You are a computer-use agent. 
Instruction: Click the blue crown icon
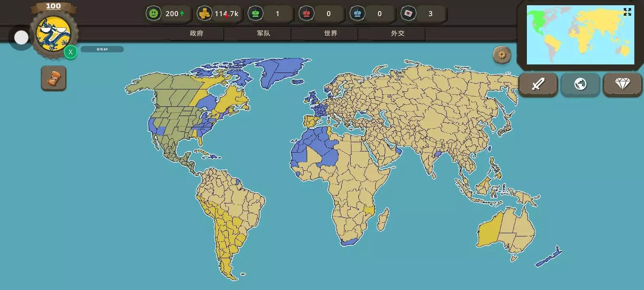point(357,13)
